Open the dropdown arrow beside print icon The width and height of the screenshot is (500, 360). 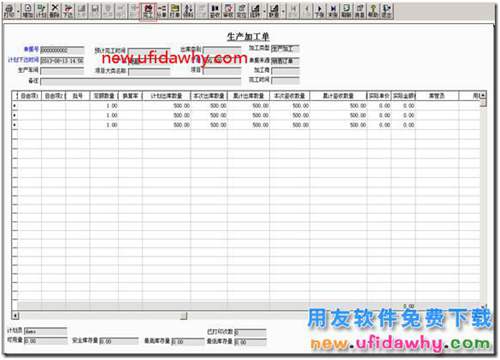(x=18, y=11)
